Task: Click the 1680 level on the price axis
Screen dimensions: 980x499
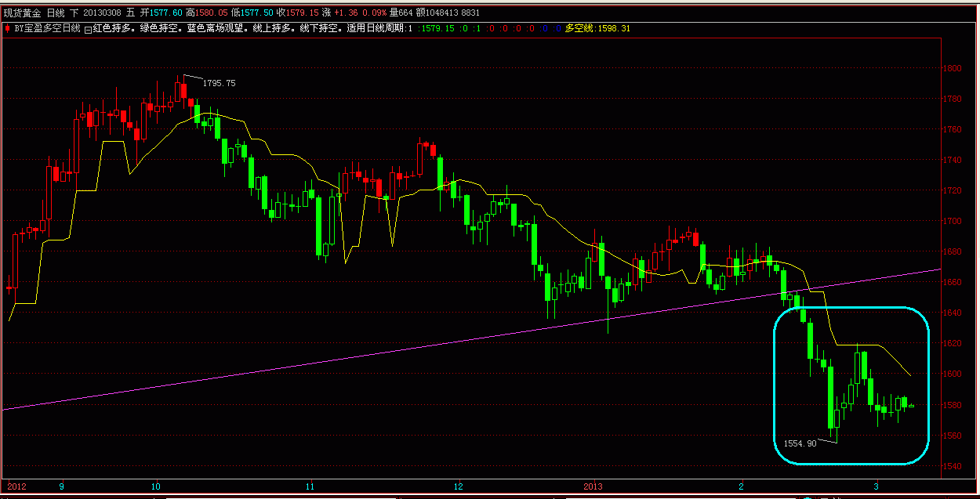Action: coord(953,251)
